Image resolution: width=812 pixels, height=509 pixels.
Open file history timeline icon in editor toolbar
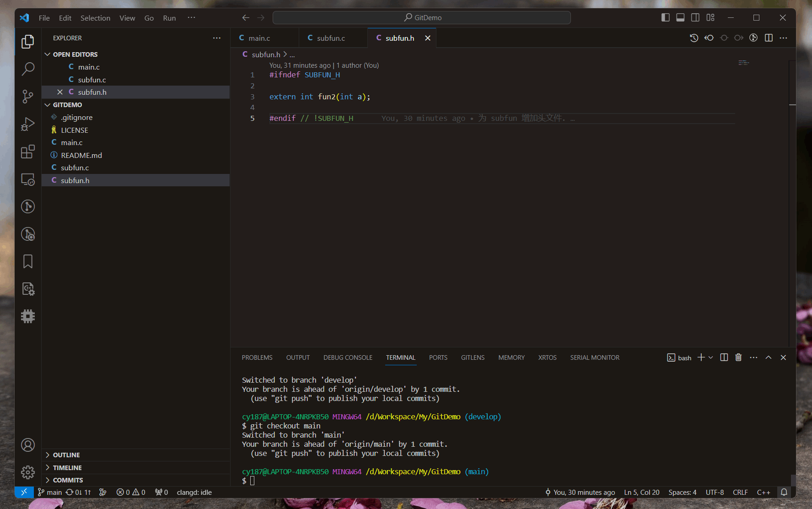pyautogui.click(x=694, y=38)
